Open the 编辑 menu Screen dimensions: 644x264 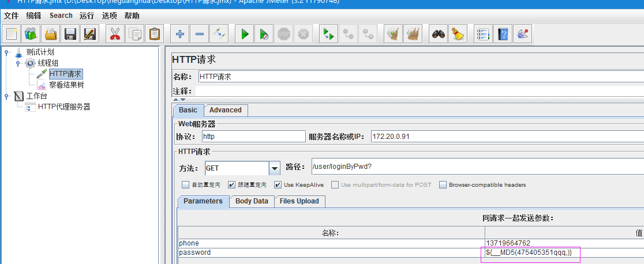point(33,16)
